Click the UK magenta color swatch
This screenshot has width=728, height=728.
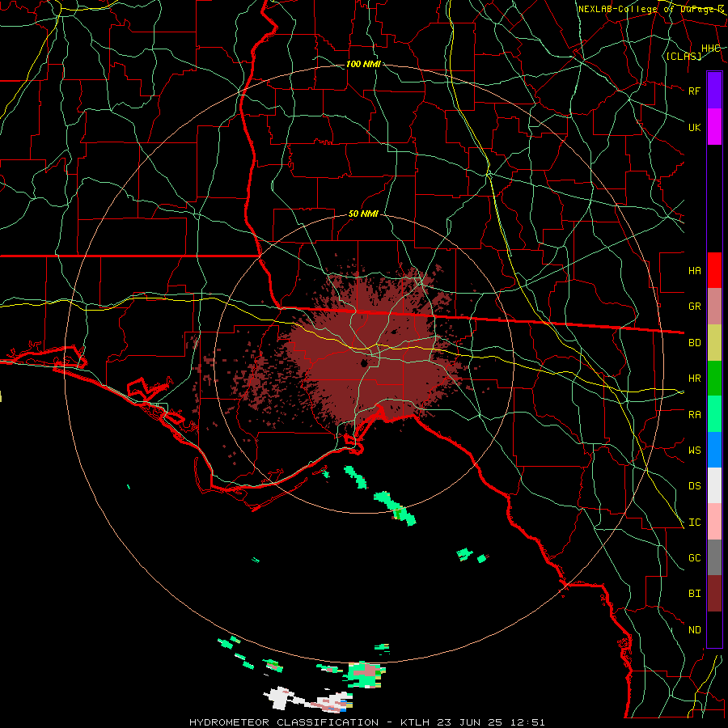point(714,127)
